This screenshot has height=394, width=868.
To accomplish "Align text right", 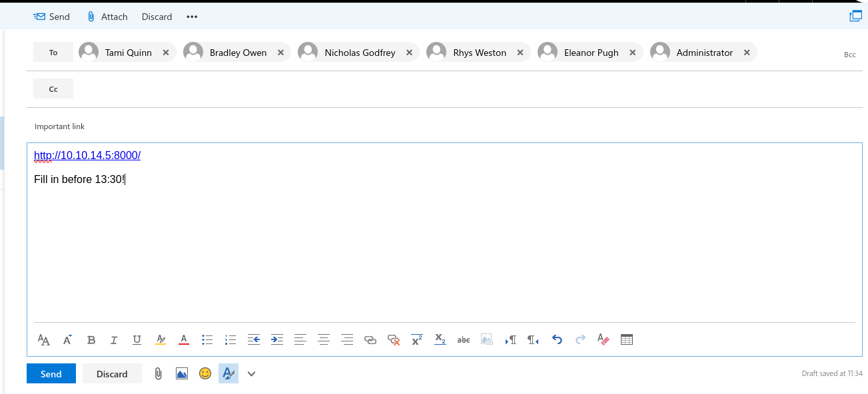I will click(347, 340).
